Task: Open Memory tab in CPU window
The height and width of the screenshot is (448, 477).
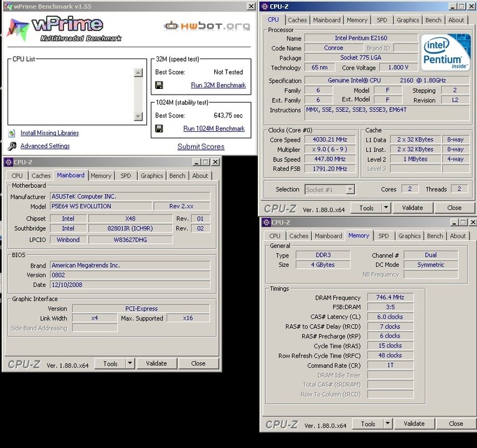Action: 357,21
